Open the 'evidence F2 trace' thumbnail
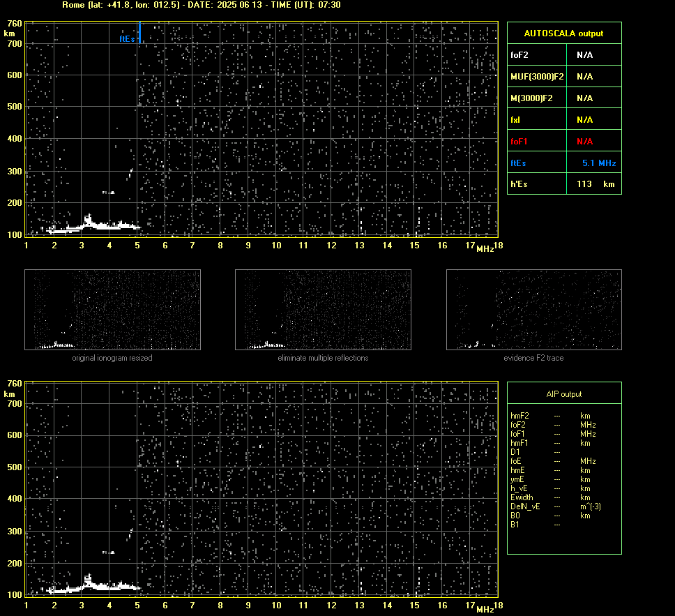Viewport: 675px width, 616px height. 534,310
